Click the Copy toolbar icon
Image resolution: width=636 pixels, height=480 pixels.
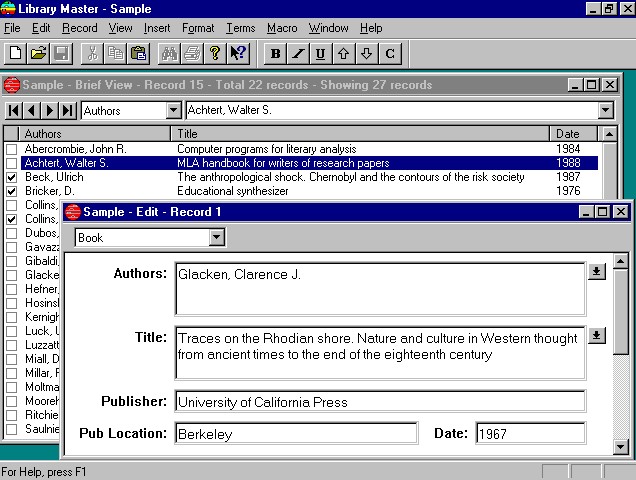[x=116, y=54]
